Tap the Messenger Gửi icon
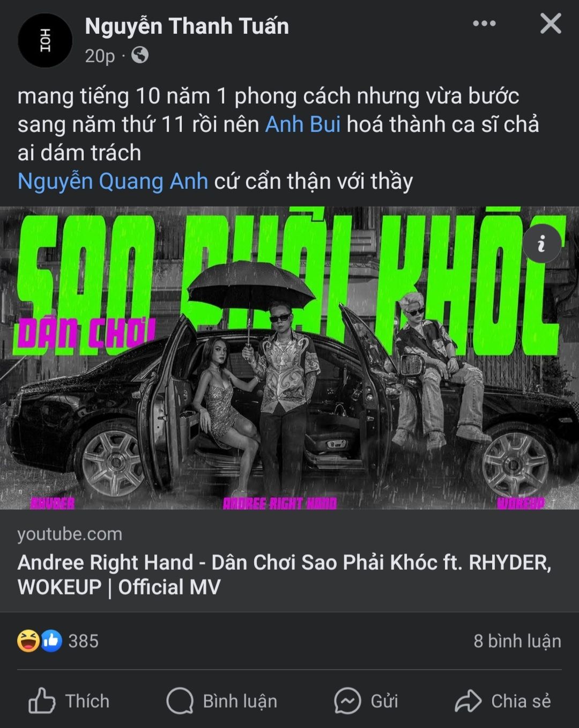 [x=347, y=701]
